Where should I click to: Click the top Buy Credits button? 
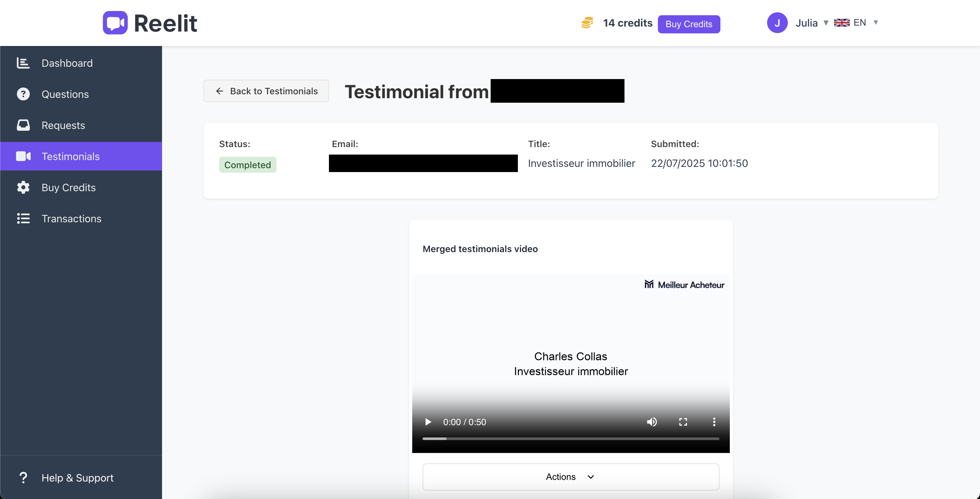coord(689,24)
